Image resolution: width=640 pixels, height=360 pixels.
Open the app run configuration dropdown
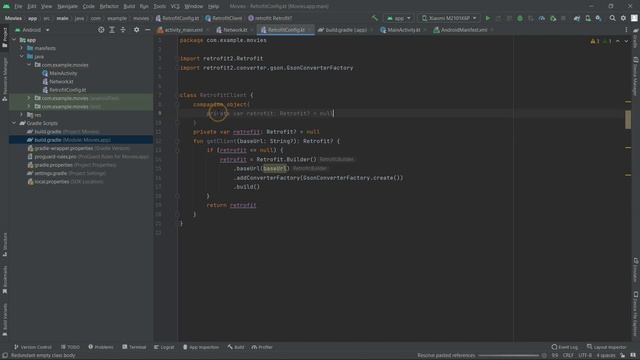(x=399, y=18)
